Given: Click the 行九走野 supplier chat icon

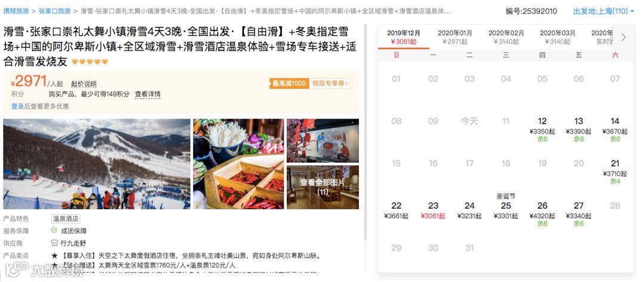Looking at the screenshot, I should coord(54,243).
